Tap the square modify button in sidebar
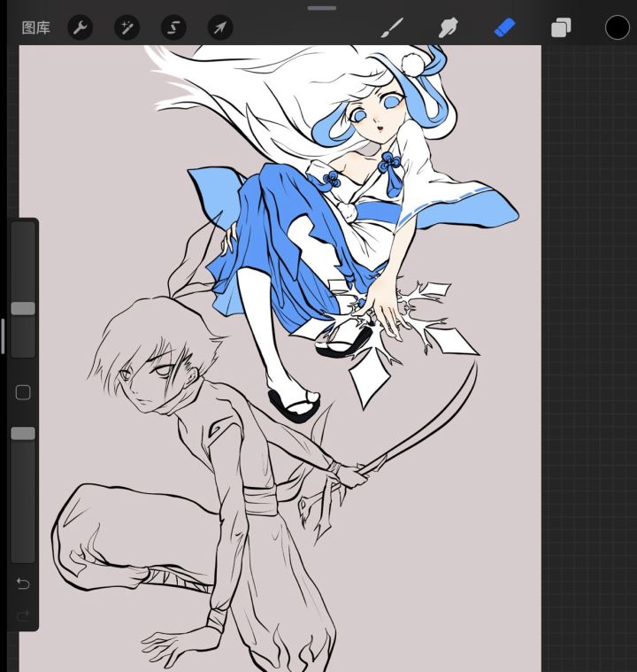 pos(23,392)
